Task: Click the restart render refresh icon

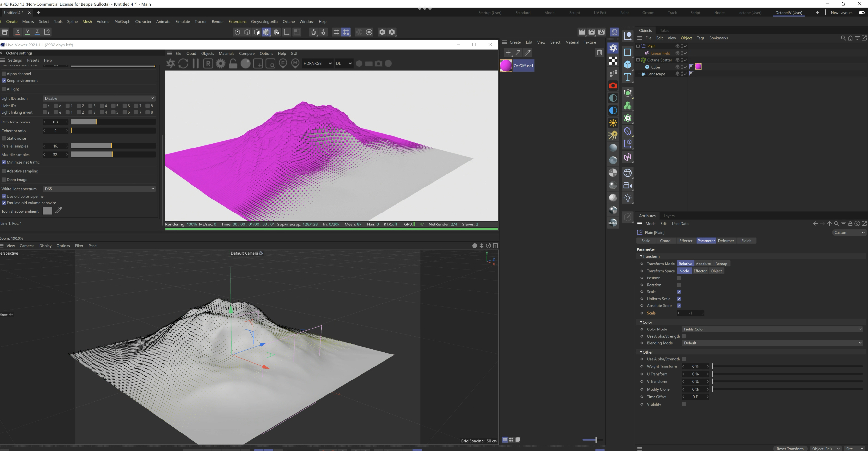Action: [183, 63]
